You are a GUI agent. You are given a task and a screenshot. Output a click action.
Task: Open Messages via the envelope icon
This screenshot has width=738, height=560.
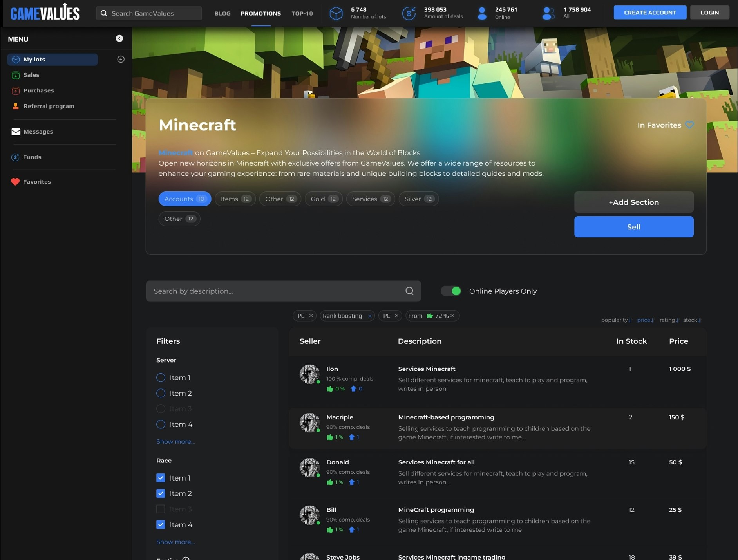click(16, 132)
